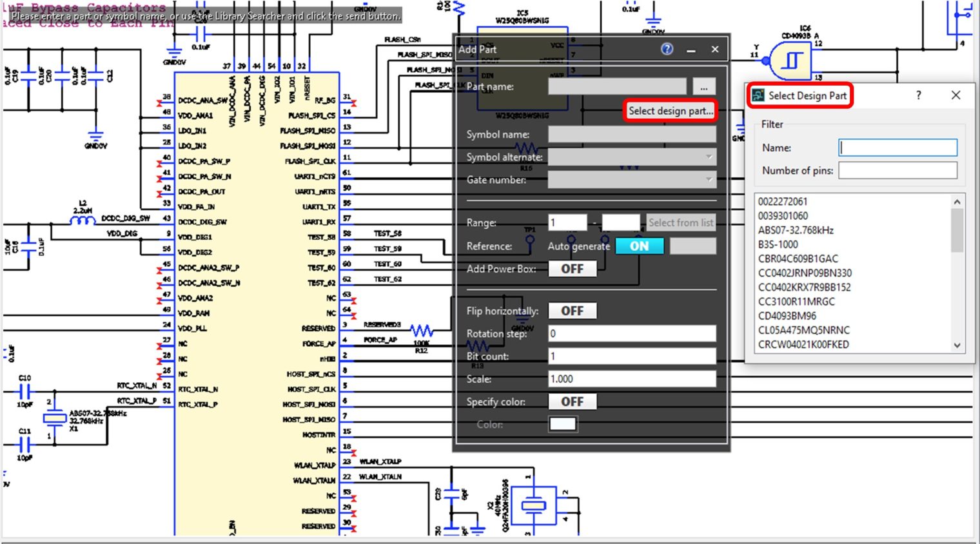Turn off the Auto generate reference toggle
Image resolution: width=980 pixels, height=544 pixels.
tap(640, 246)
